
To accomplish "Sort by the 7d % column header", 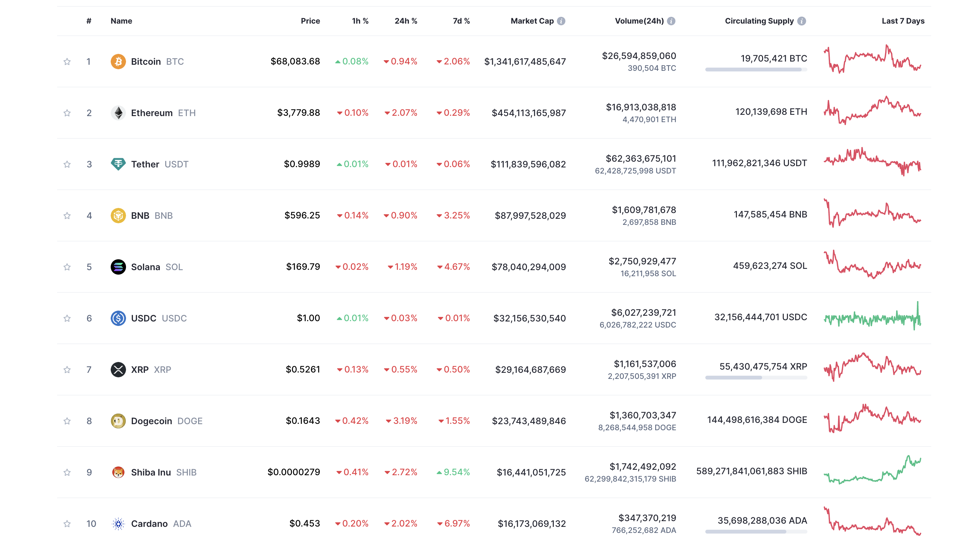I will [461, 21].
